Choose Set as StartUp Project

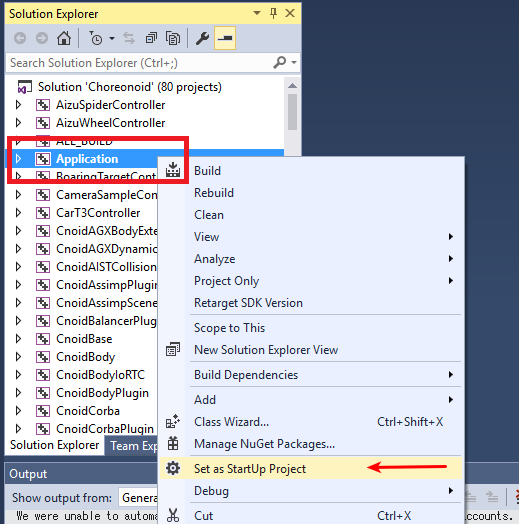tap(311, 469)
